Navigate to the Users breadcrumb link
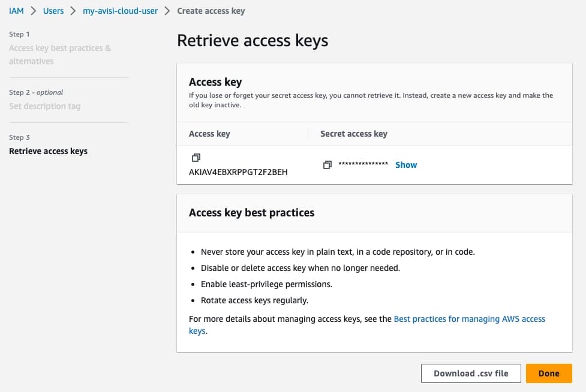The height and width of the screenshot is (392, 586). [x=53, y=10]
